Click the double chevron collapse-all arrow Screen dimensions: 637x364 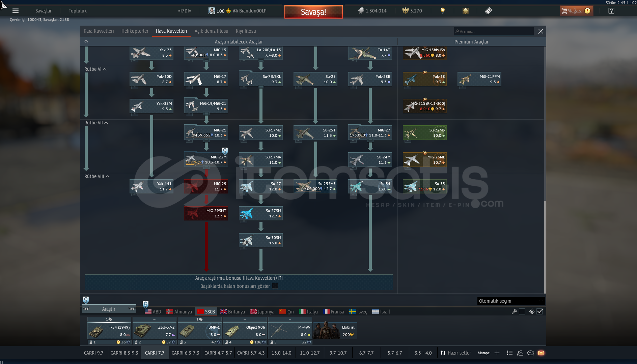coord(86,41)
